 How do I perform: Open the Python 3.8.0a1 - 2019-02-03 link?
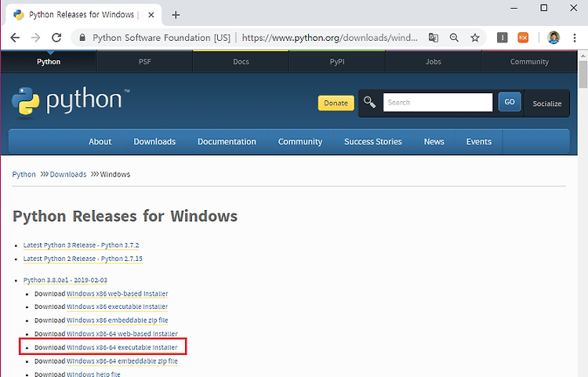65,281
